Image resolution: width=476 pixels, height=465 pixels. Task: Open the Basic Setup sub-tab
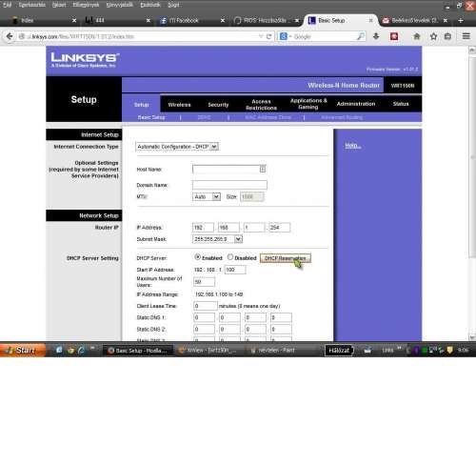(x=151, y=117)
